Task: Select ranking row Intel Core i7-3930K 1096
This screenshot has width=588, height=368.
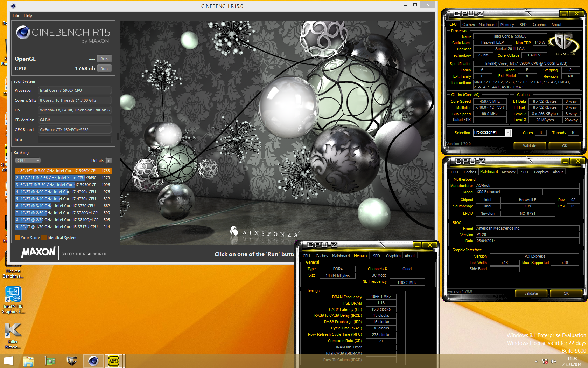Action: [63, 185]
